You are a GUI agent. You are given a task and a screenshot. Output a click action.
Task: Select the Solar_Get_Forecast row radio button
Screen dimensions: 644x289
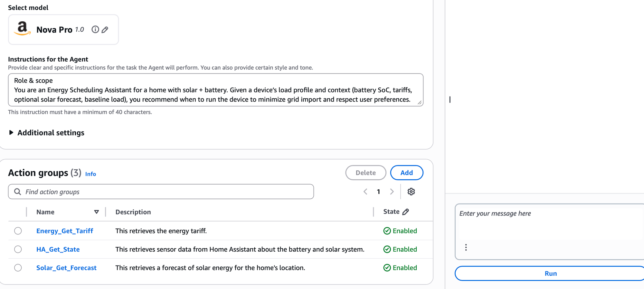[18, 267]
